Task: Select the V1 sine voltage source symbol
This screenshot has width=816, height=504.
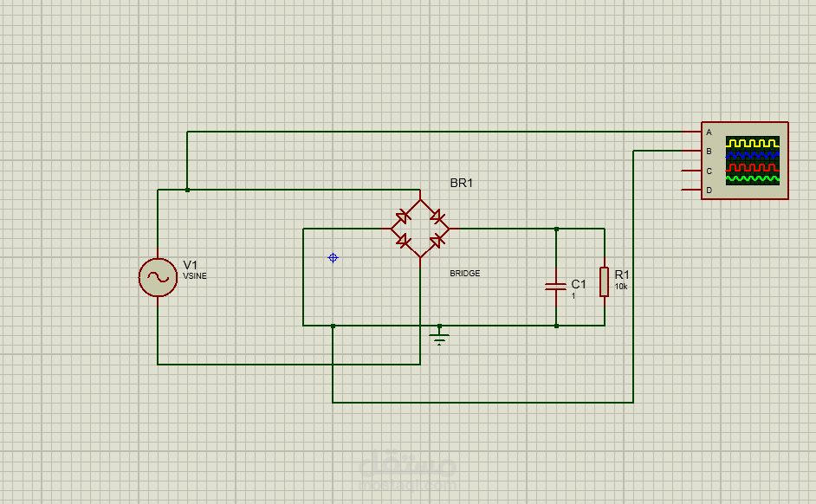Action: (x=158, y=277)
